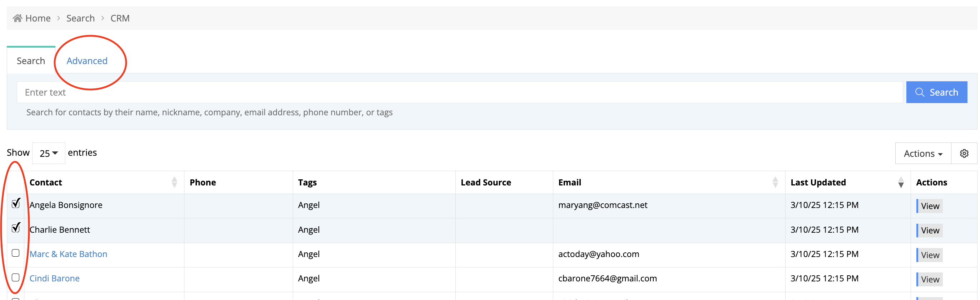Uncheck the Angela Bonsignore checkbox
Screen dimensions: 980x300
(16, 204)
